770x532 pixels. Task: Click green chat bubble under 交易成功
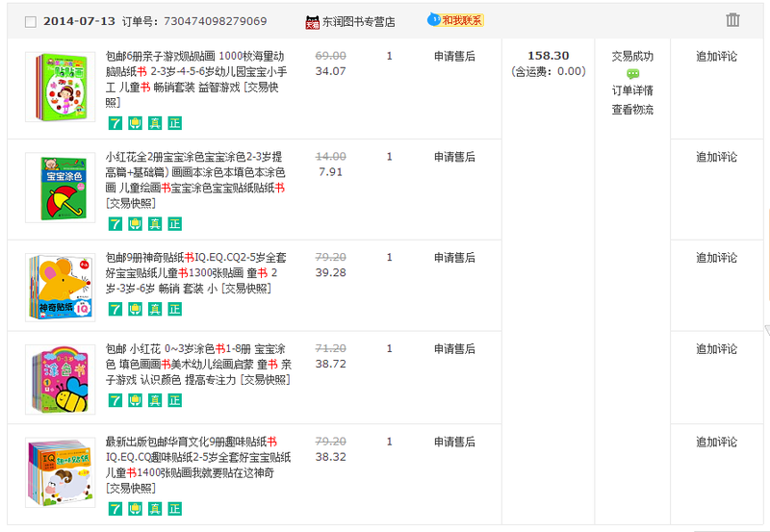pos(632,74)
